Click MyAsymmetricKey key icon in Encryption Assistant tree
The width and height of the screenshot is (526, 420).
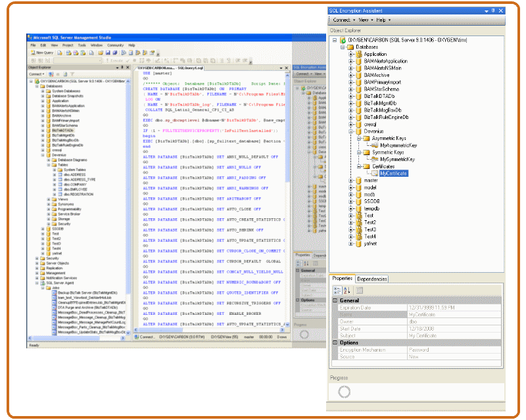(375, 145)
